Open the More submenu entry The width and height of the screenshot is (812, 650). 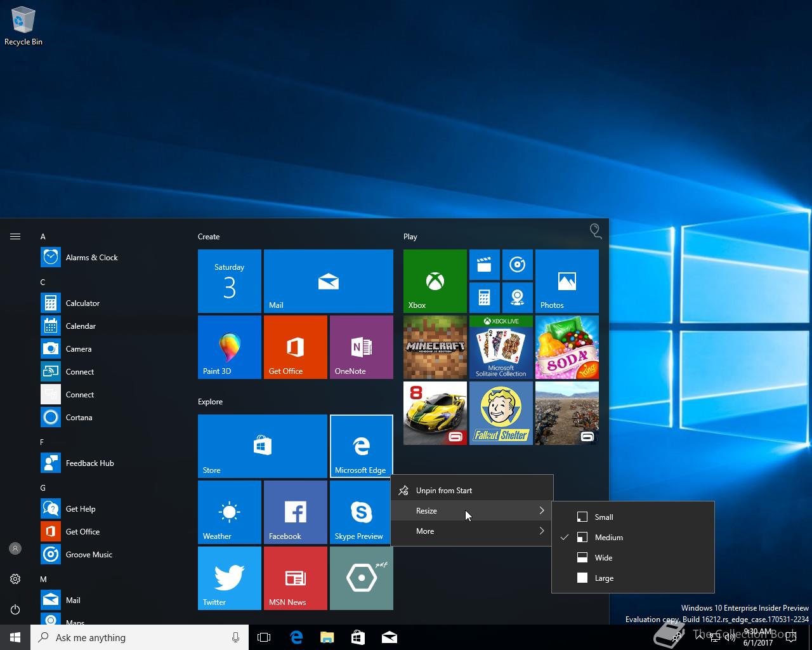[472, 531]
